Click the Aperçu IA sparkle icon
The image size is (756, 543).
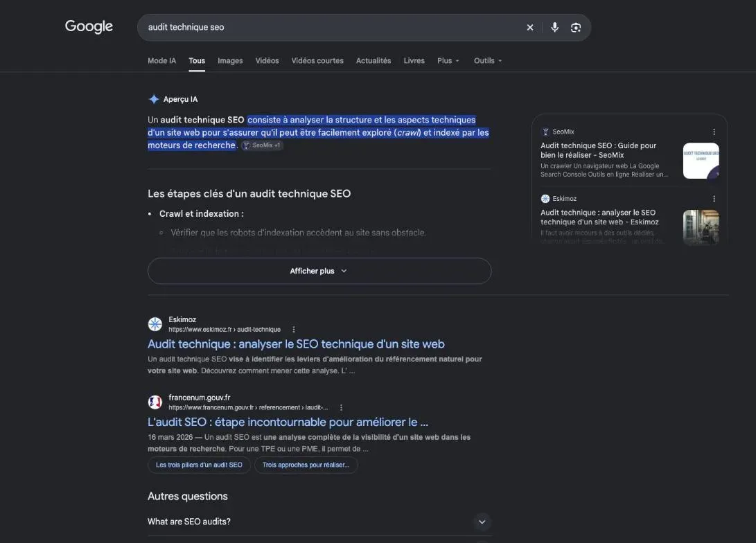point(154,99)
